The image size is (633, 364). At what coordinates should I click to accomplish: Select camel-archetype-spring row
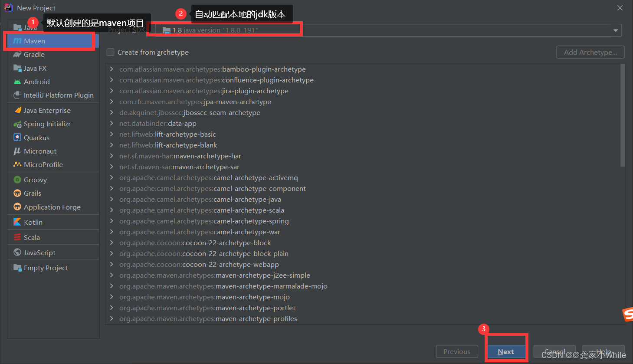point(363,221)
